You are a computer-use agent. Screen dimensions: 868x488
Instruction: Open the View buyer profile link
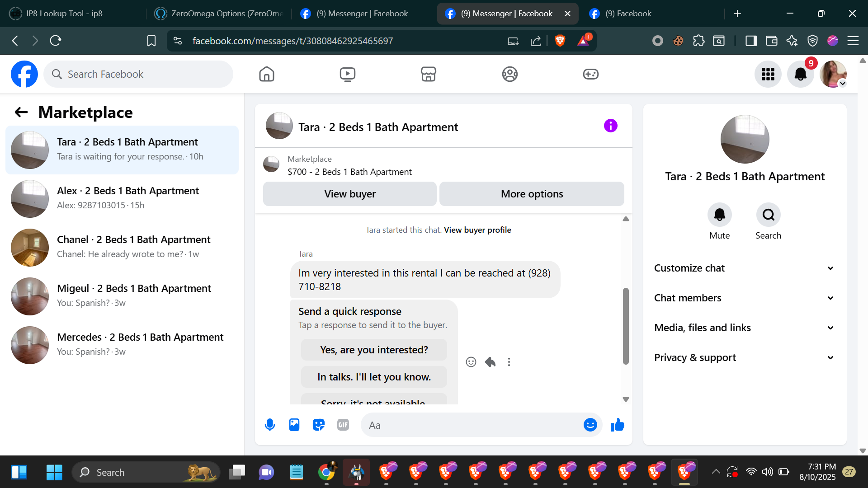(477, 230)
